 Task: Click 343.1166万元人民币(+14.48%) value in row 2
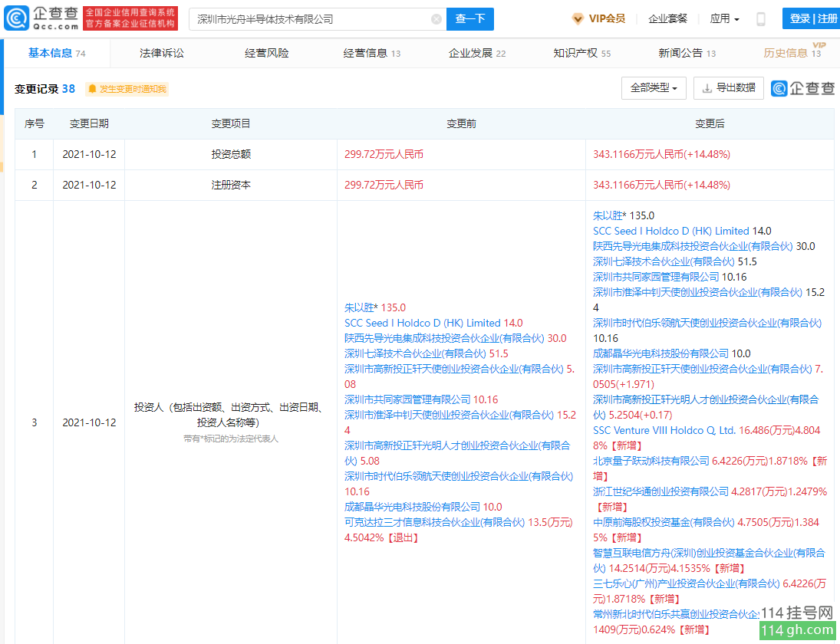[661, 186]
